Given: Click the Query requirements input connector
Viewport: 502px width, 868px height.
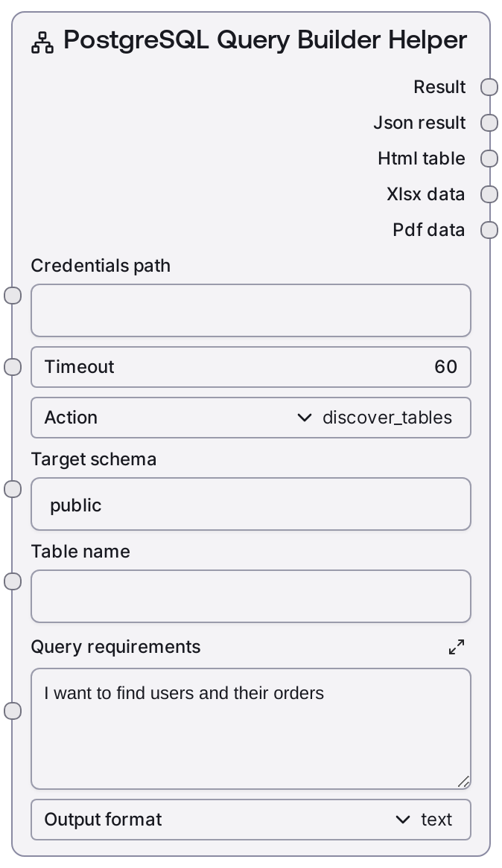Looking at the screenshot, I should pos(13,711).
